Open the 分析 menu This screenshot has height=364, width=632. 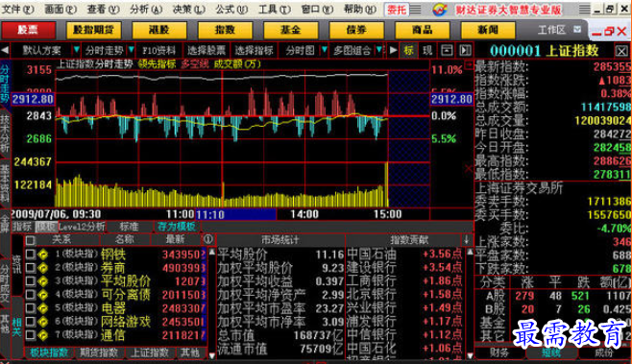click(x=146, y=9)
